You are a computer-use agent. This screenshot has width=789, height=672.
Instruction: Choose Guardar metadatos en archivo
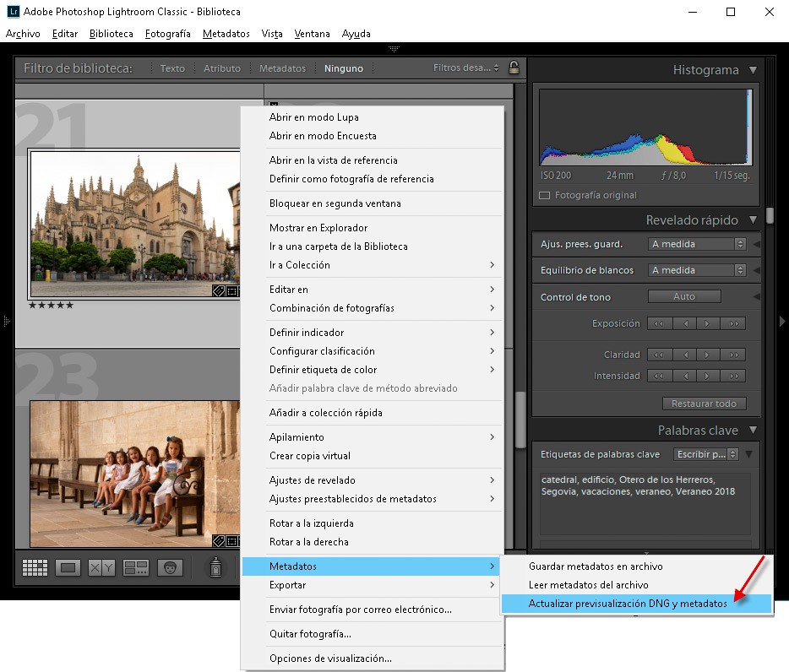[636, 566]
